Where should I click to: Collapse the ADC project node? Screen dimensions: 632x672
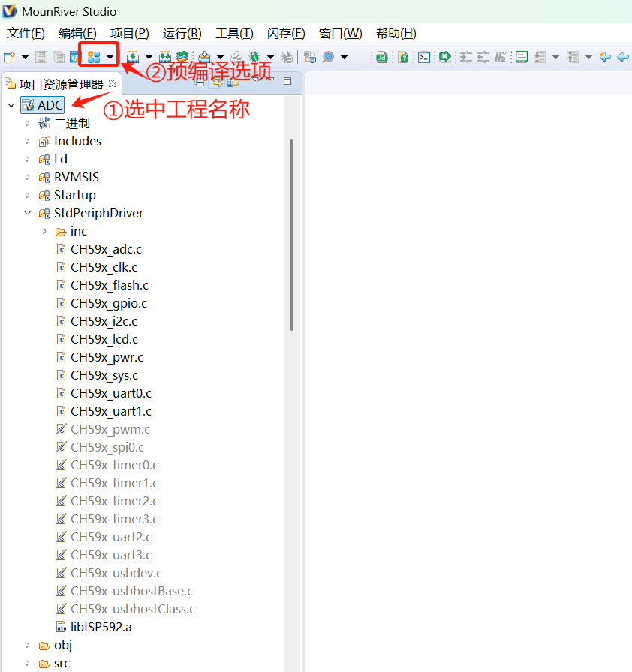point(11,105)
